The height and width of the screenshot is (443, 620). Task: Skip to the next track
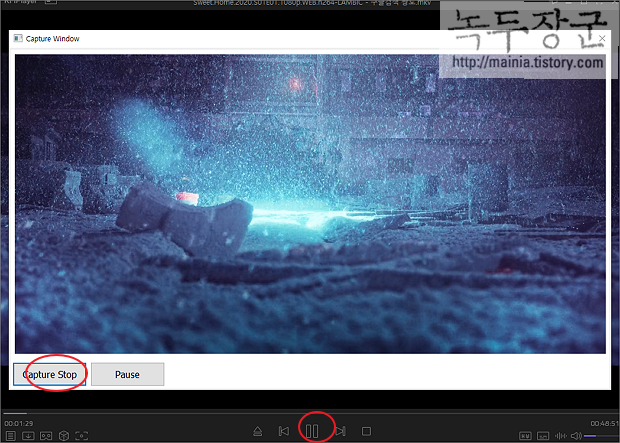coord(340,431)
